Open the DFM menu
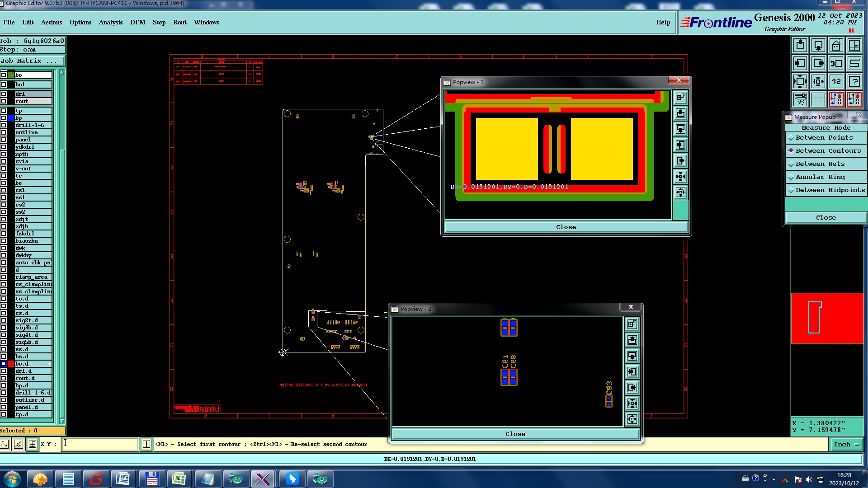This screenshot has height=488, width=868. click(137, 23)
